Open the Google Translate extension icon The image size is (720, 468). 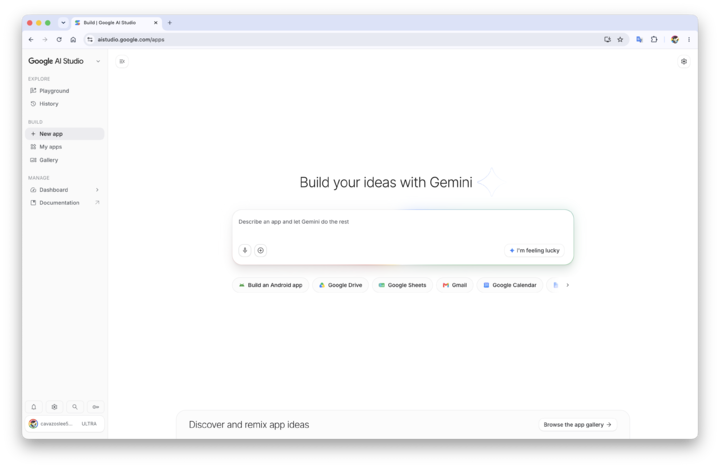coord(639,39)
